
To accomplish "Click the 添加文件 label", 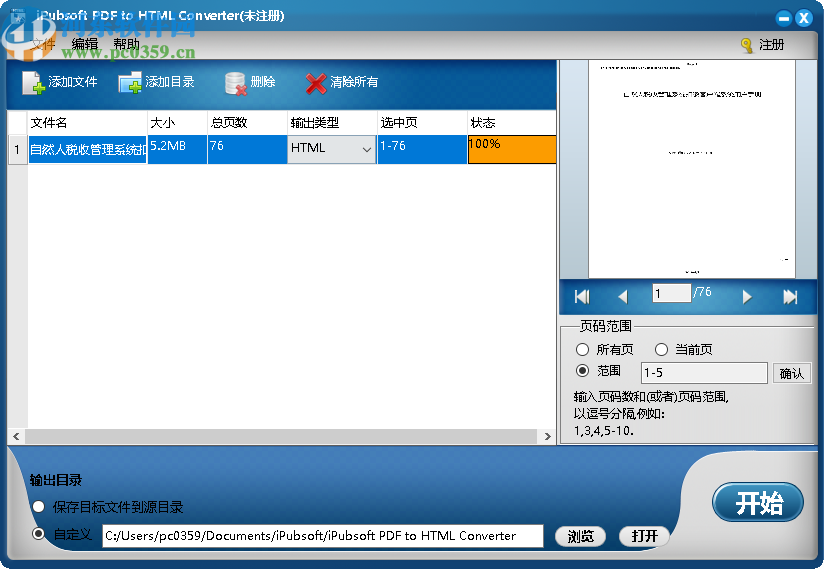I will 73,82.
